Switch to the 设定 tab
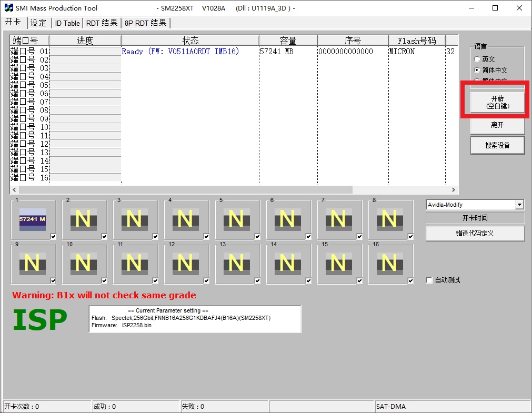Screen dimensions: 532x413 (x=38, y=23)
